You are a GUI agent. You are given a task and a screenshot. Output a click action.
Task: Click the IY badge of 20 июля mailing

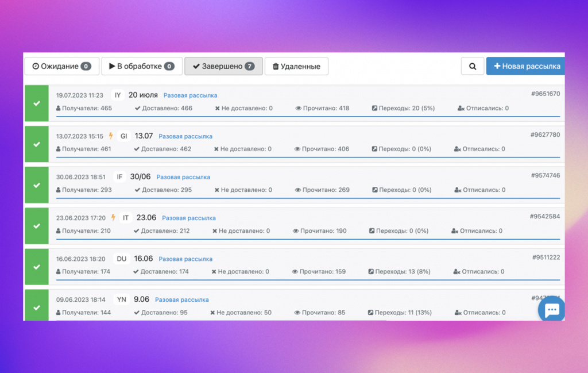[117, 95]
